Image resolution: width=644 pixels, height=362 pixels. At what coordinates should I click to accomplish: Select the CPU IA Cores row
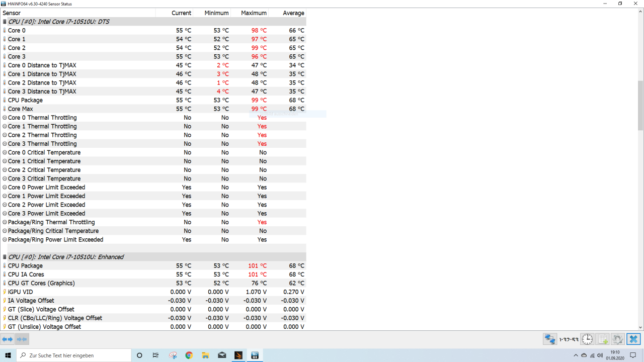tap(153, 275)
